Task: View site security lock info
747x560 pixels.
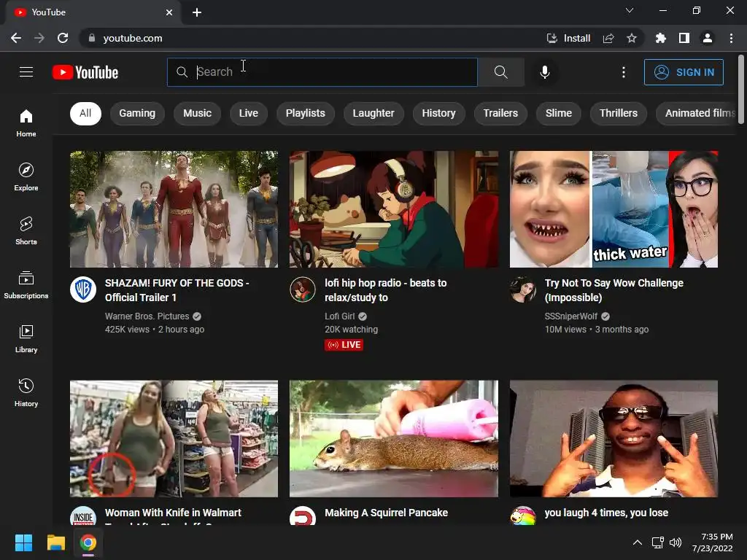Action: [x=92, y=38]
